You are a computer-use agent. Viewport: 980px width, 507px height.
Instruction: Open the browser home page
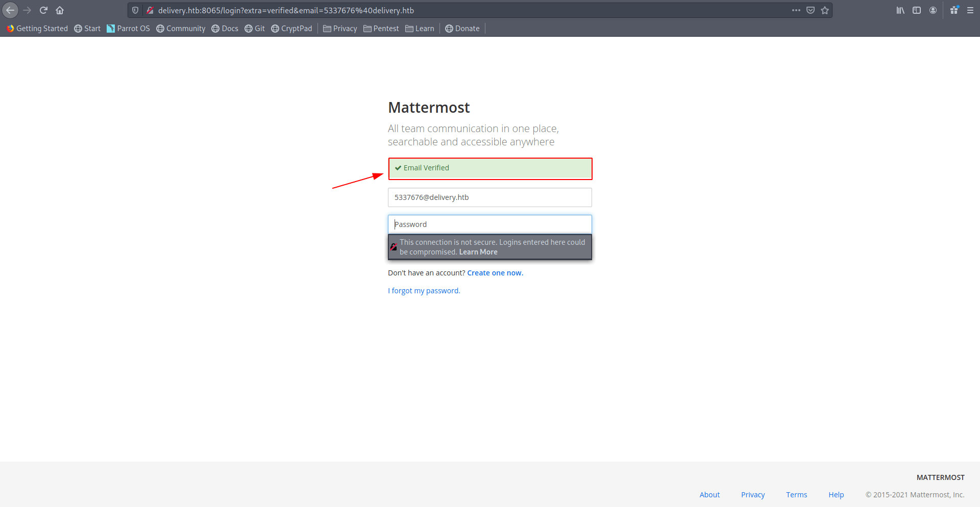60,10
